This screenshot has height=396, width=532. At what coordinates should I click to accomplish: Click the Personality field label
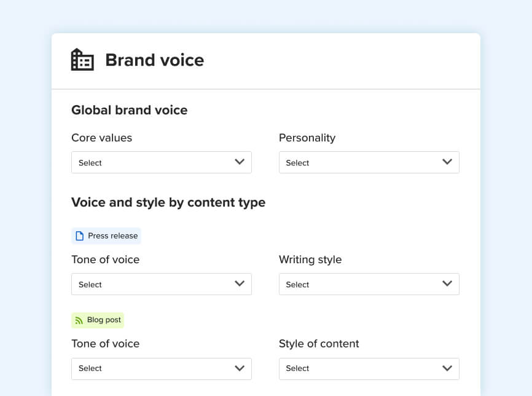click(x=307, y=138)
